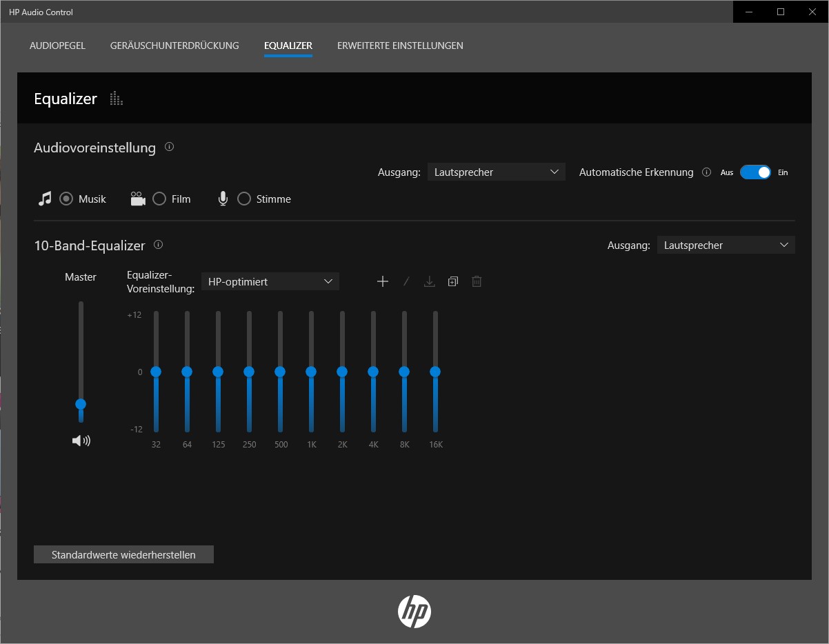Click Standardwerte wiederherstellen button
This screenshot has width=829, height=644.
tap(123, 554)
